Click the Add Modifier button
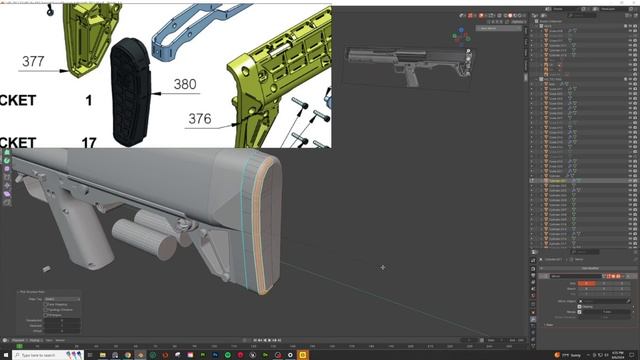This screenshot has width=640, height=360. [589, 268]
